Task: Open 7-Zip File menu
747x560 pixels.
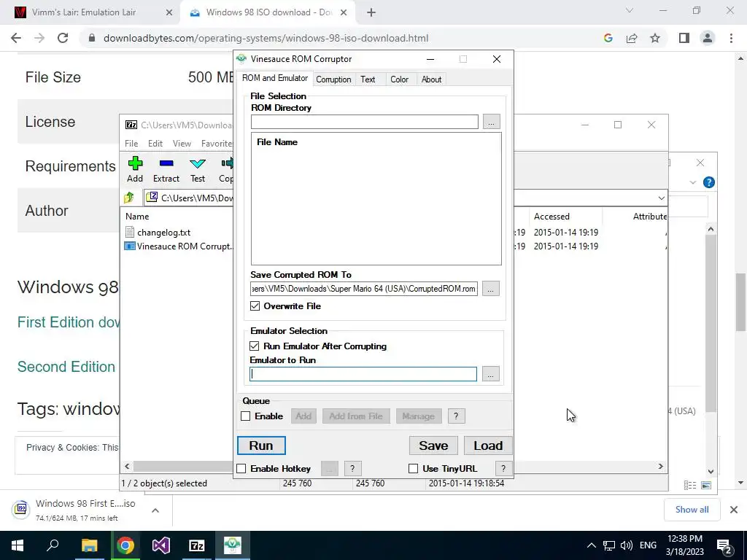Action: tap(131, 144)
